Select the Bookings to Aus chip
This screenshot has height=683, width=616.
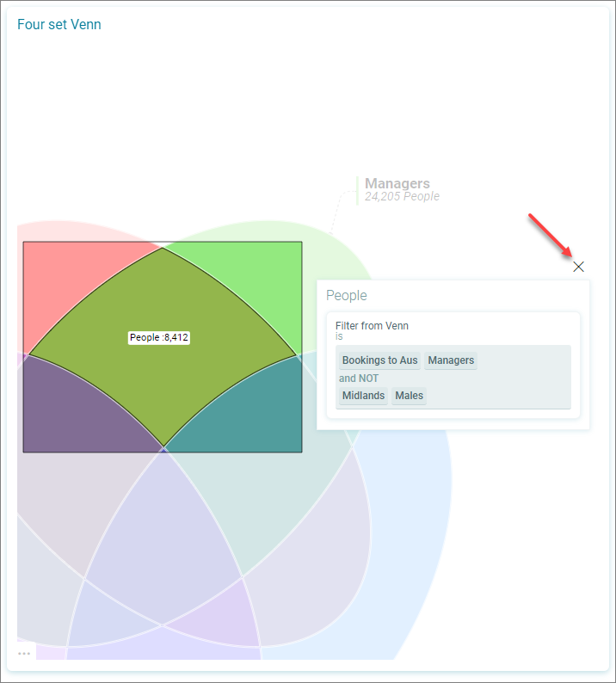tap(379, 360)
